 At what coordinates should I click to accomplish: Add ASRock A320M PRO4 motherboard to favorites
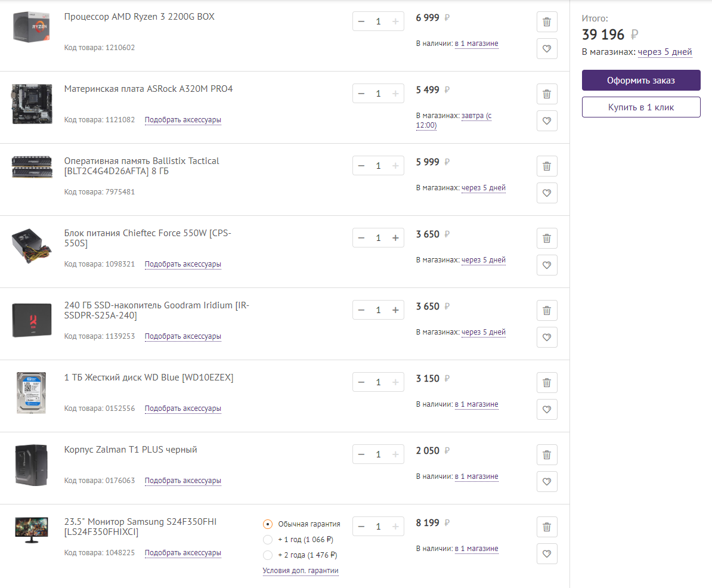[x=547, y=120]
